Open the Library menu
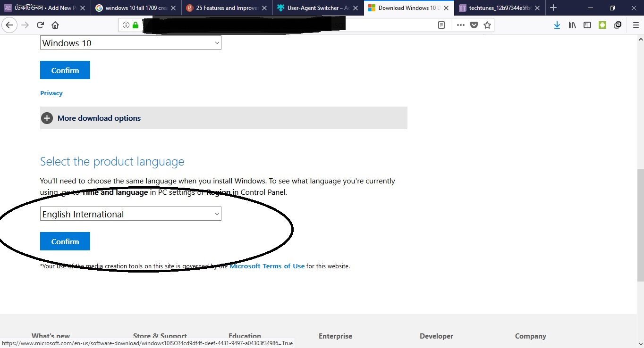 click(572, 25)
